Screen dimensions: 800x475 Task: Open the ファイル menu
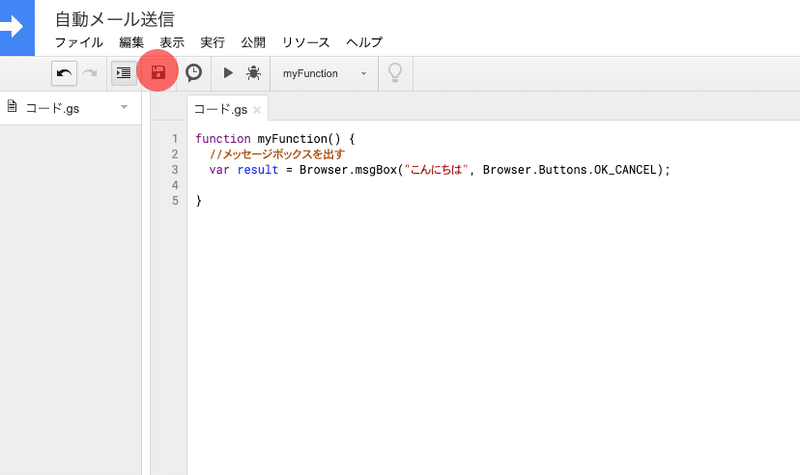79,42
